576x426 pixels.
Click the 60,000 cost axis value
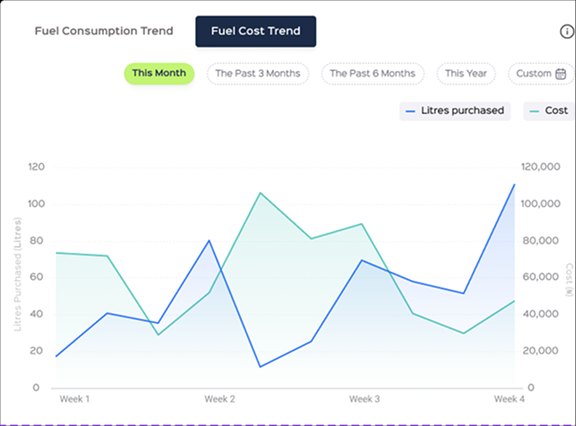[x=540, y=277]
